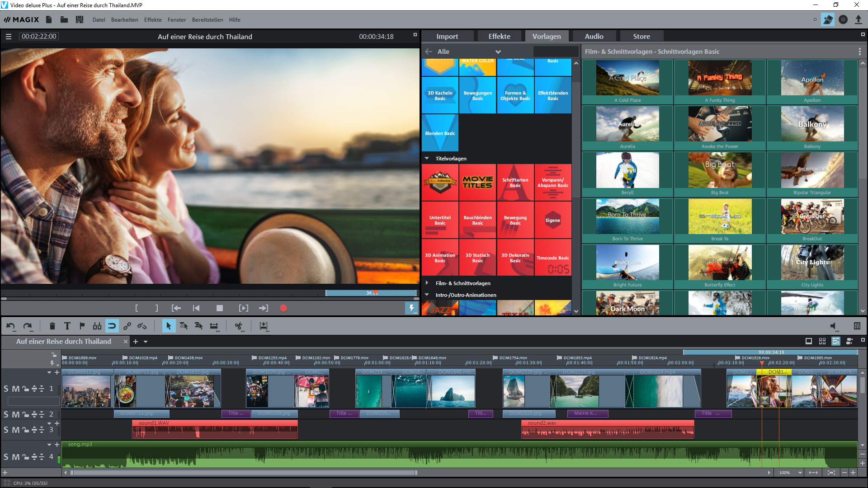Click the group objects chain link icon
868x488 pixels.
(127, 326)
